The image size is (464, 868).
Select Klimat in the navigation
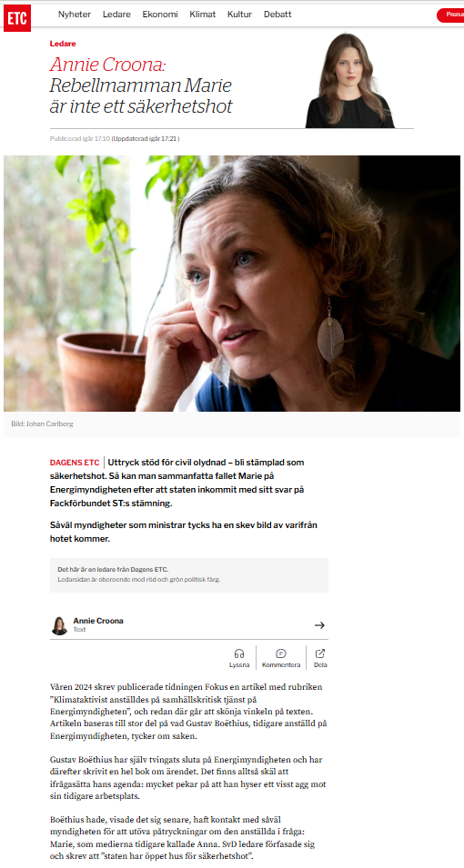(202, 15)
